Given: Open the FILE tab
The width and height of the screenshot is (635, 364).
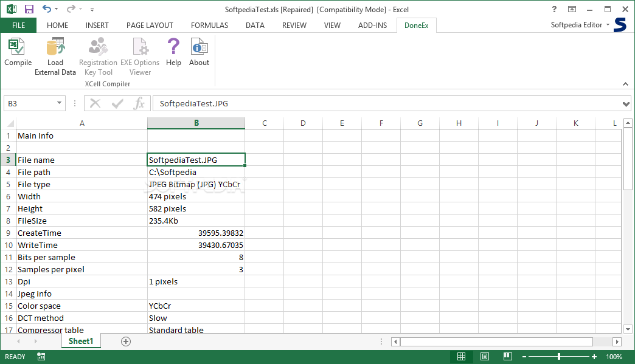Looking at the screenshot, I should pos(18,25).
